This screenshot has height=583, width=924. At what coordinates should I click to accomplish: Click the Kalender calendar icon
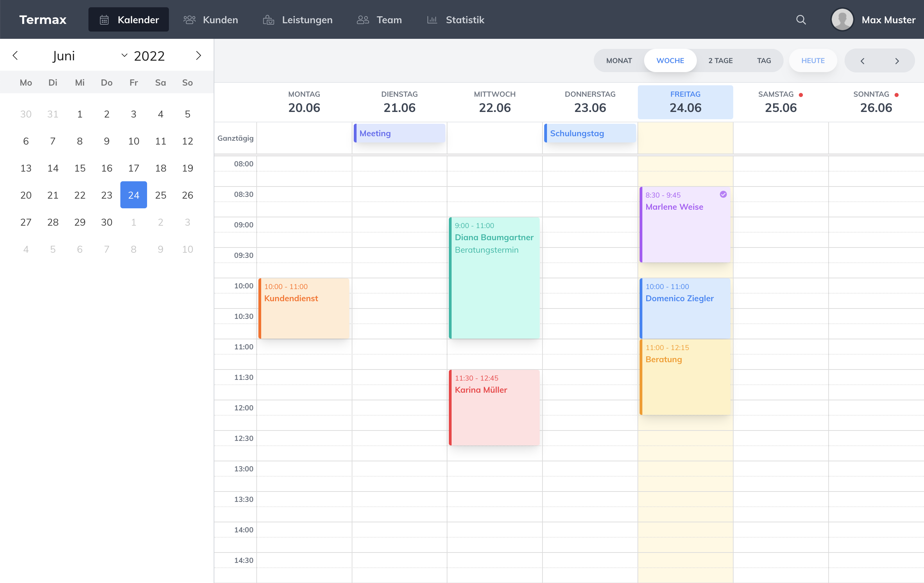point(104,19)
